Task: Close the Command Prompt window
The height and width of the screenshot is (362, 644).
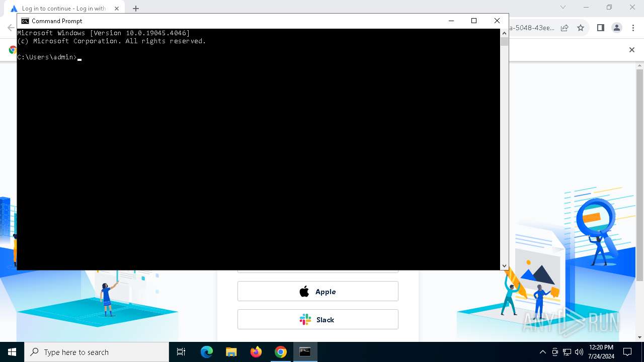Action: click(x=497, y=21)
